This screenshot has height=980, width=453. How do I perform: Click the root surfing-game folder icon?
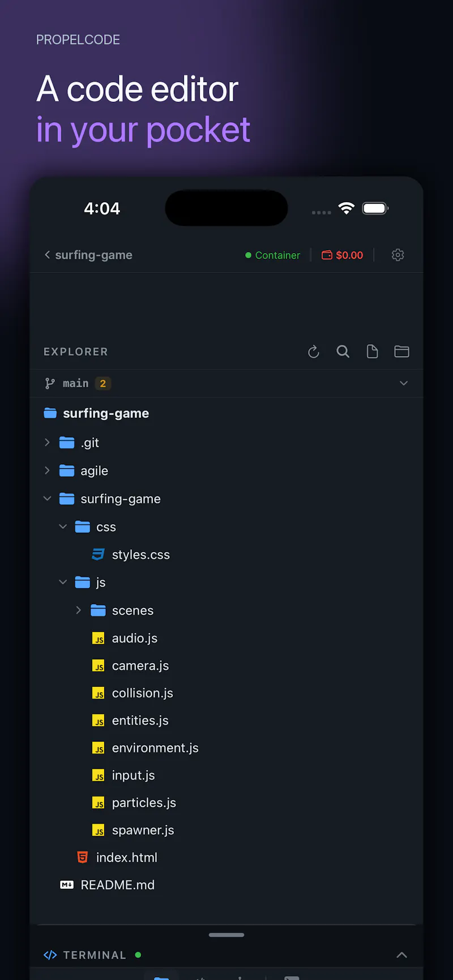point(50,413)
